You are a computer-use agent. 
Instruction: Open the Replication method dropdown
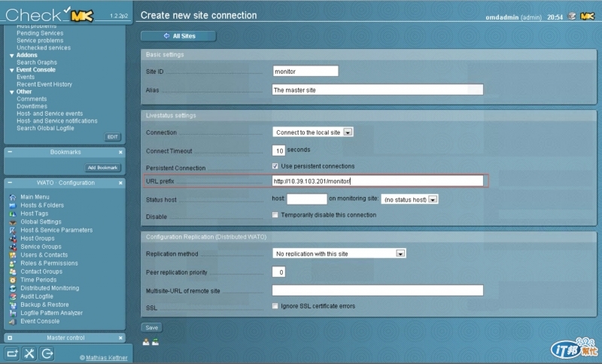click(339, 253)
